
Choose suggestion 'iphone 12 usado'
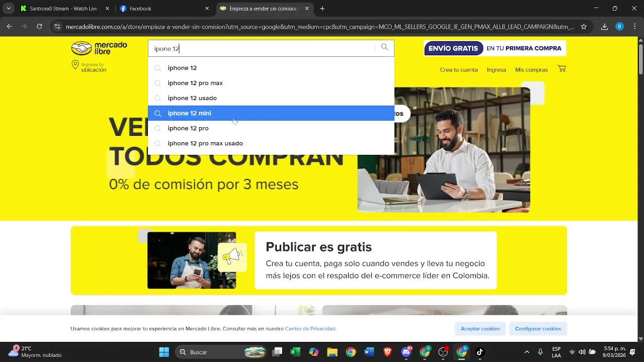pos(271,98)
